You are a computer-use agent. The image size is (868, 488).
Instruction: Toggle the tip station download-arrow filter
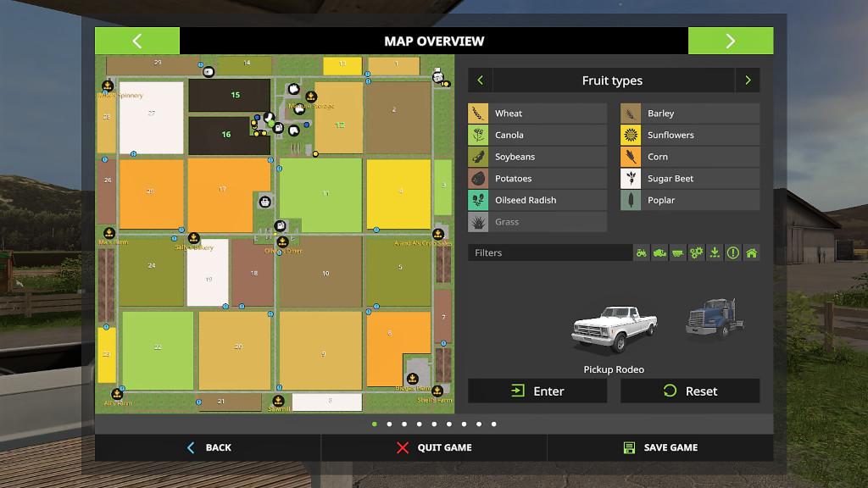pyautogui.click(x=715, y=252)
